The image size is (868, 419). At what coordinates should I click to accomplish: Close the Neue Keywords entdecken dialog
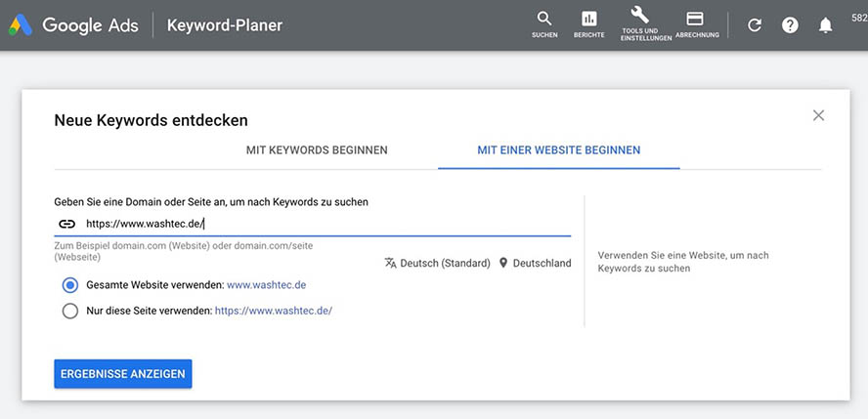818,115
